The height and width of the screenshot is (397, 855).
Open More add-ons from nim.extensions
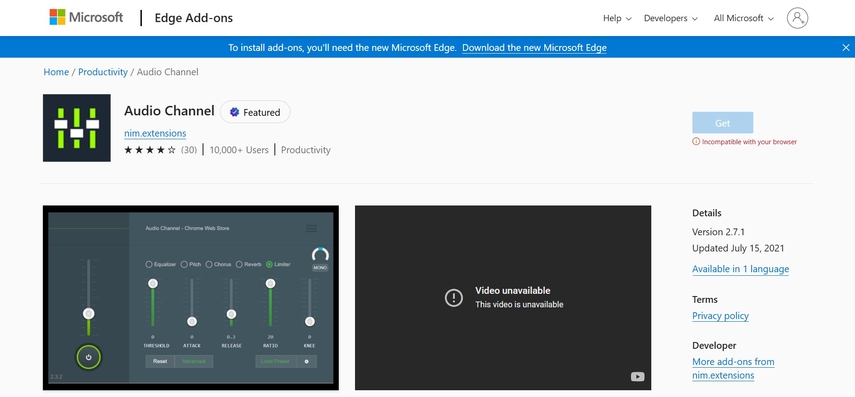[x=733, y=369]
